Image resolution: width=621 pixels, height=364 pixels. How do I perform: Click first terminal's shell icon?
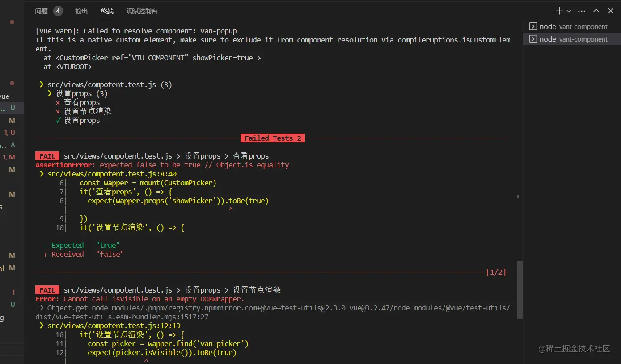click(533, 27)
